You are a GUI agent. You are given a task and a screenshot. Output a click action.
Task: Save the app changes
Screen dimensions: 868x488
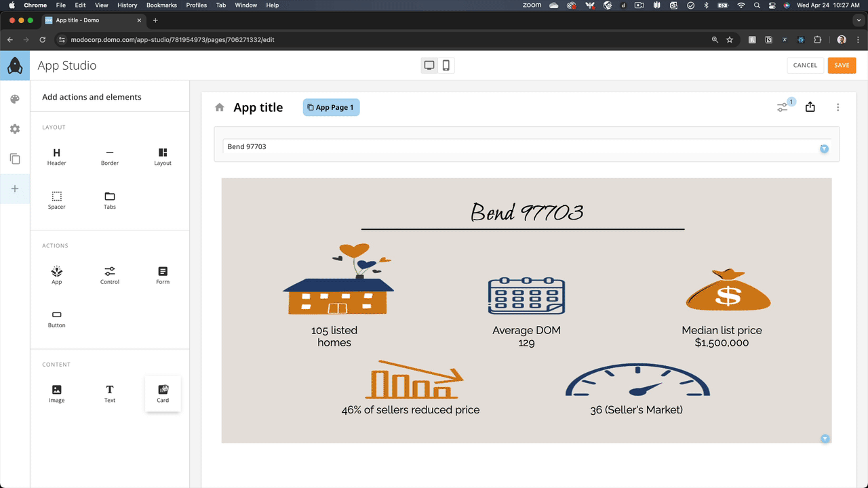[x=842, y=65]
